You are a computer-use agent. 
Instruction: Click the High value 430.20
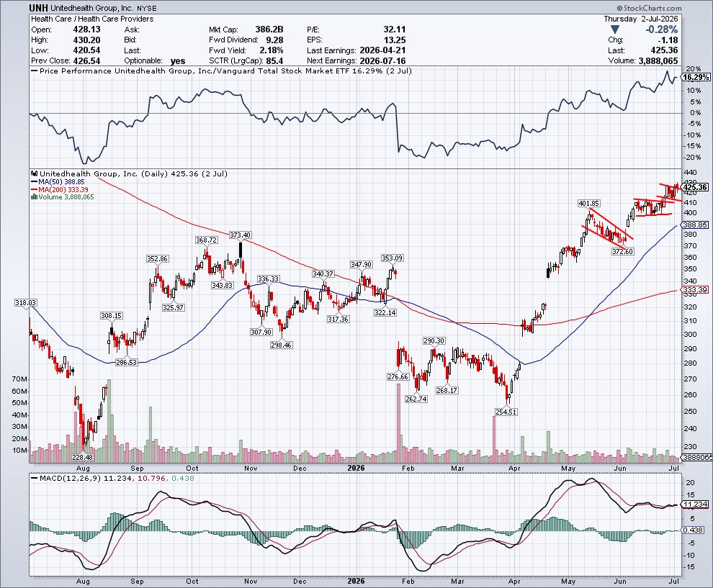click(87, 40)
